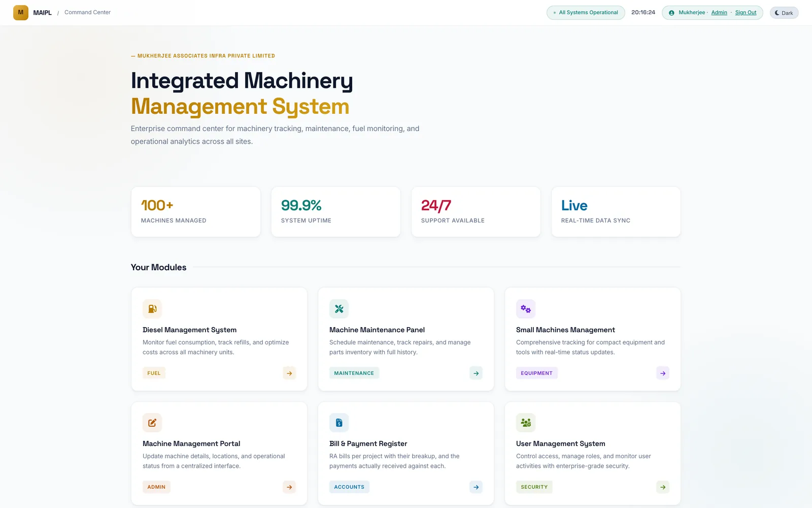Open the Diesel Management System title
The height and width of the screenshot is (508, 812).
189,330
